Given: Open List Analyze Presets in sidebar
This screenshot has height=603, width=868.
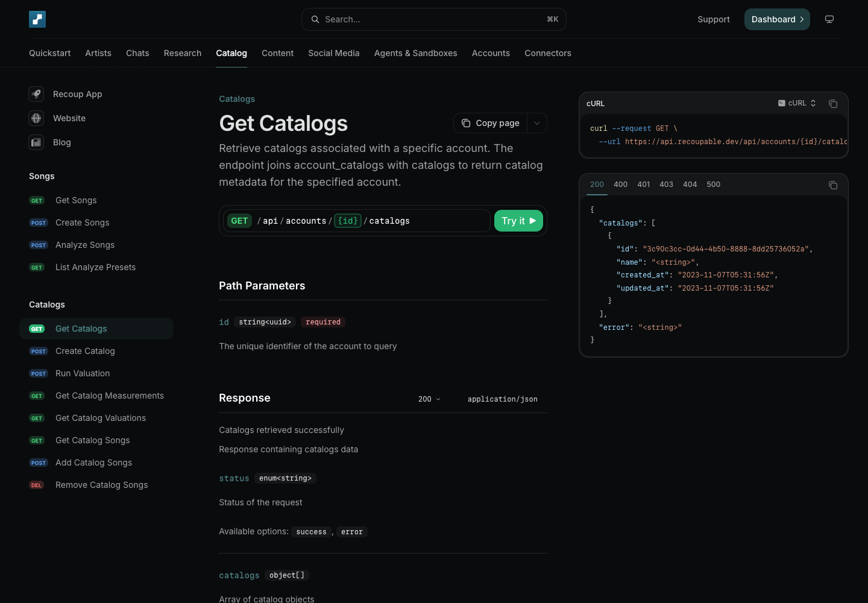Looking at the screenshot, I should tap(96, 267).
